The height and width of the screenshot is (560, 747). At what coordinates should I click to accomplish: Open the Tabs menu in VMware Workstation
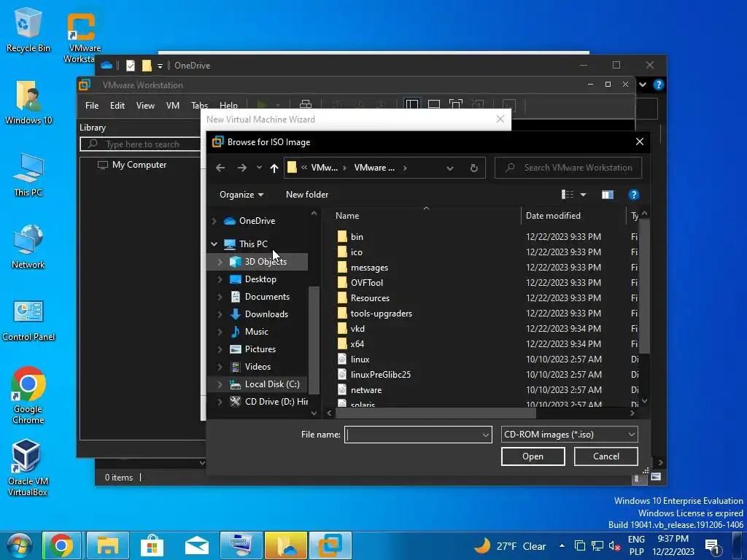(x=199, y=105)
